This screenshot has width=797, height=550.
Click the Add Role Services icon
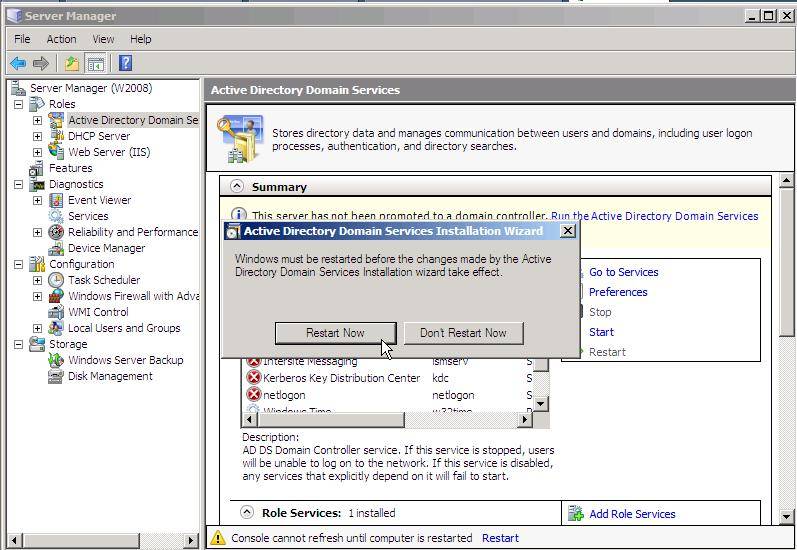tap(576, 513)
